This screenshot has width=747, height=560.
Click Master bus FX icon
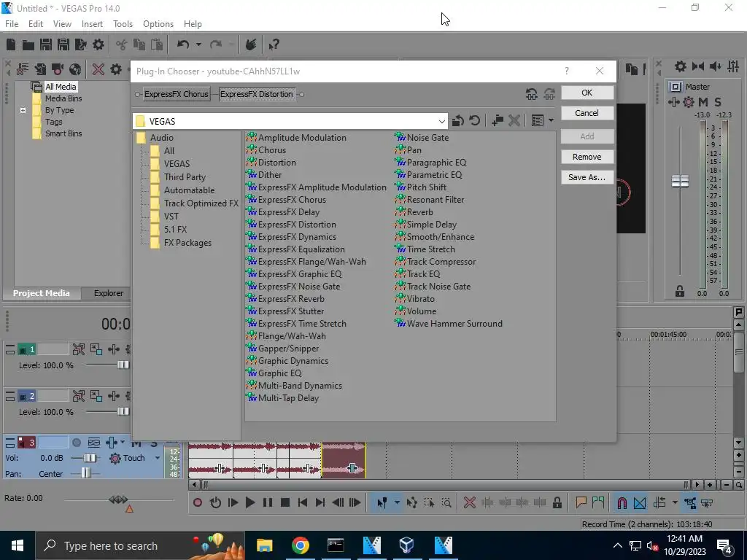[x=673, y=102]
